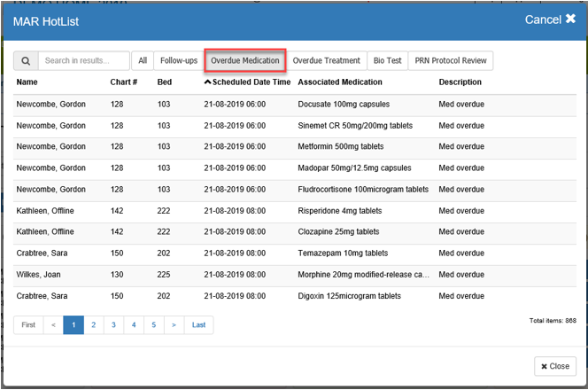Click the next page arrow

point(174,325)
